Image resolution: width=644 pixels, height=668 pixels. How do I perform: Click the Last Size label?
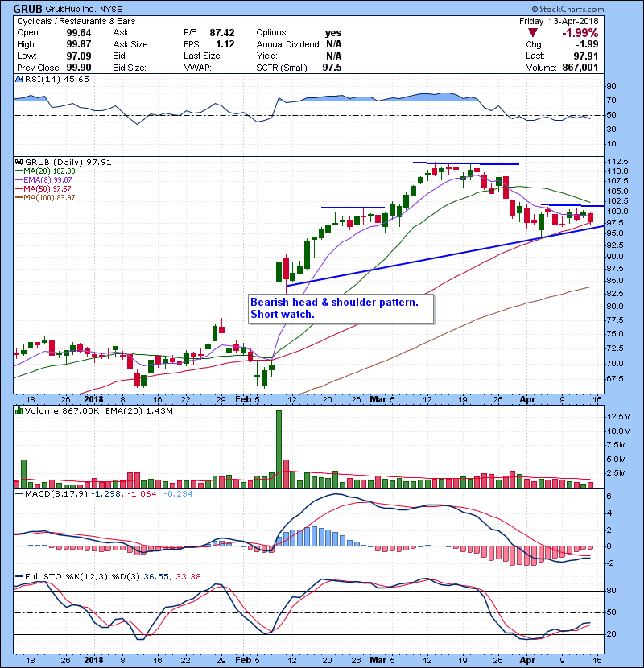tap(202, 56)
